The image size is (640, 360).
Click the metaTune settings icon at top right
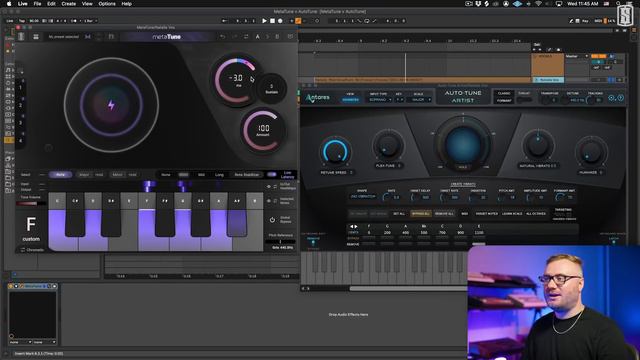[290, 37]
